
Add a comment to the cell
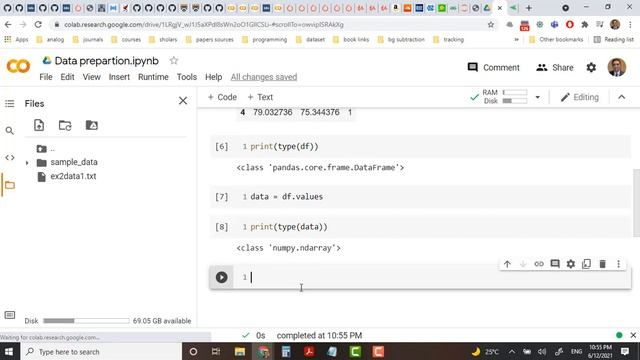coord(555,264)
